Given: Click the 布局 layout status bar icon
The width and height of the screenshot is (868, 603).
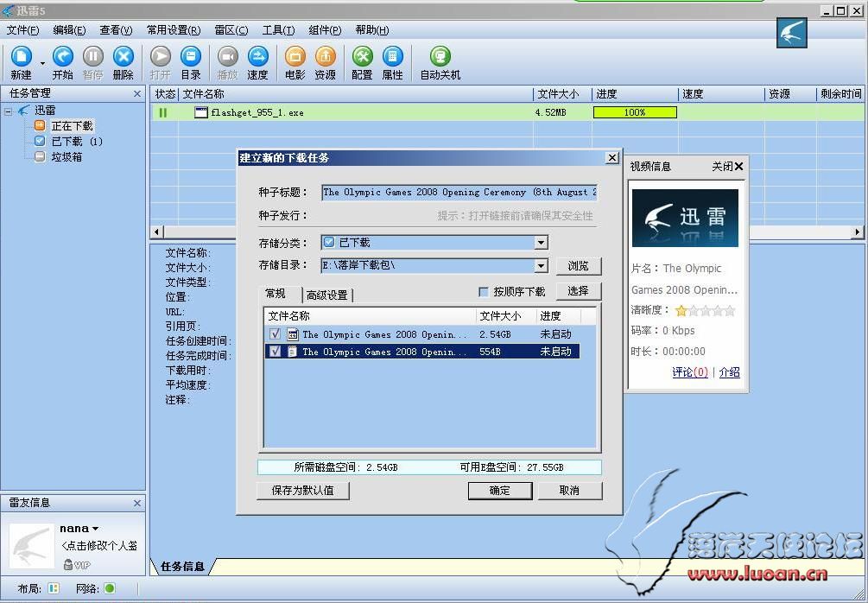Looking at the screenshot, I should (54, 588).
